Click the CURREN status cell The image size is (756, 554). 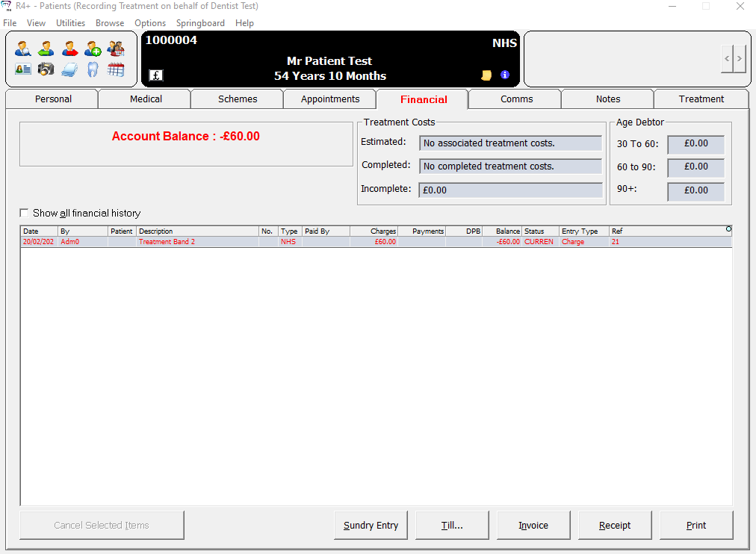pyautogui.click(x=539, y=242)
